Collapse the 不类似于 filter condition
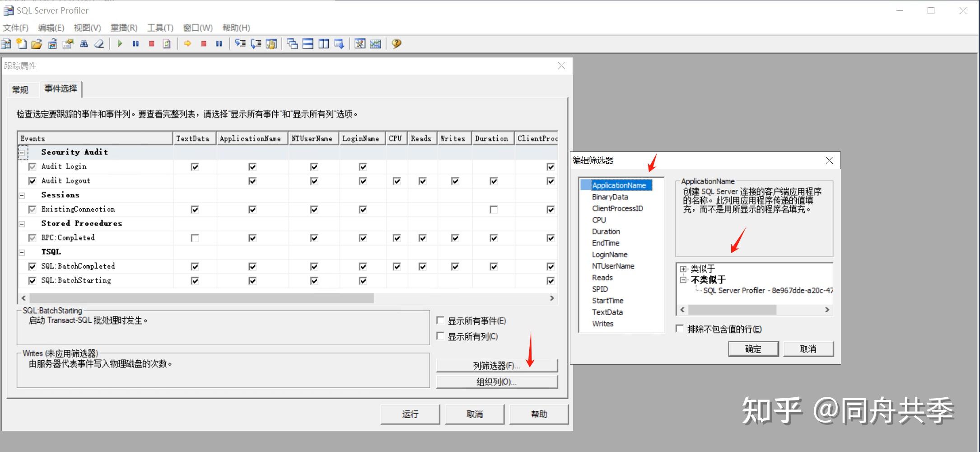This screenshot has height=452, width=980. [x=682, y=280]
